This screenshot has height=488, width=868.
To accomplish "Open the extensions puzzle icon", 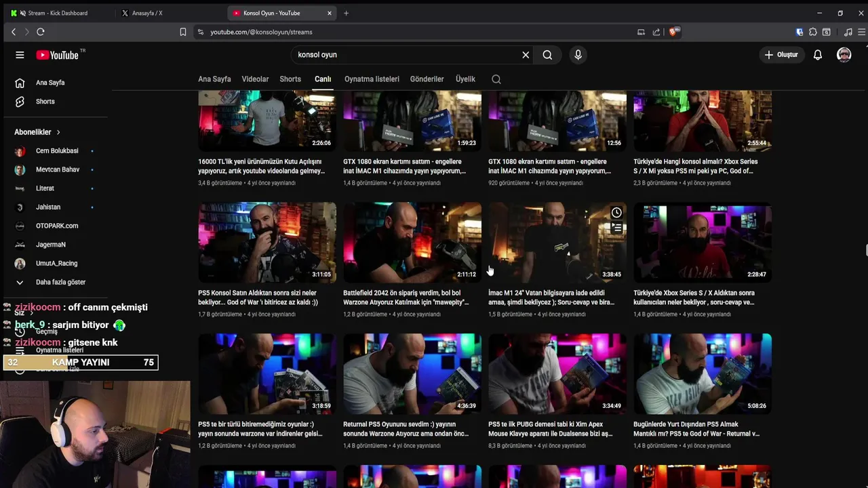I will (813, 32).
